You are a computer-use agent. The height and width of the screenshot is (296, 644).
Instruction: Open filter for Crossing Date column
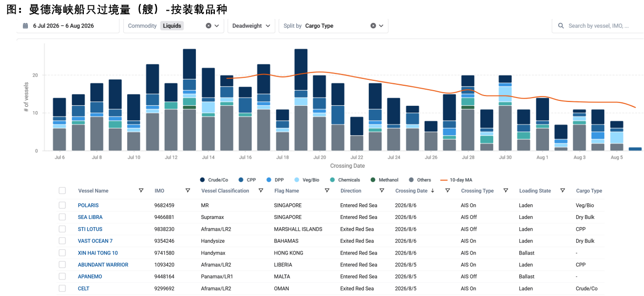[x=448, y=191]
